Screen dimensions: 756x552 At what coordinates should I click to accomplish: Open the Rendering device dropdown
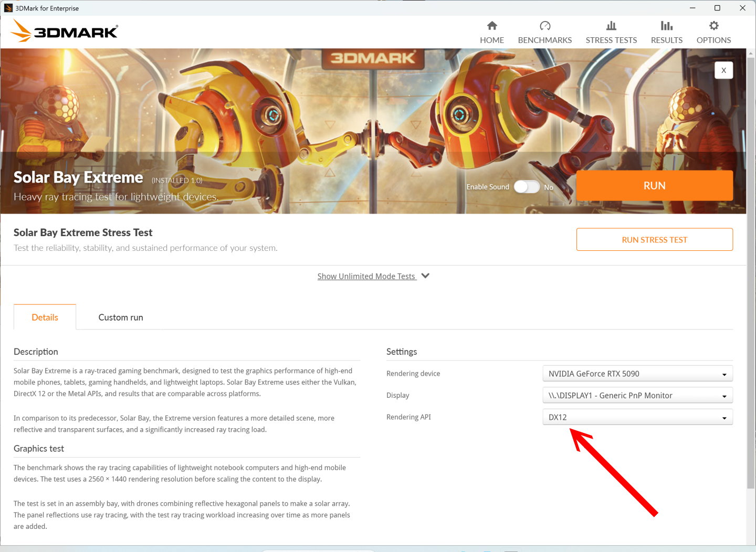click(x=637, y=374)
